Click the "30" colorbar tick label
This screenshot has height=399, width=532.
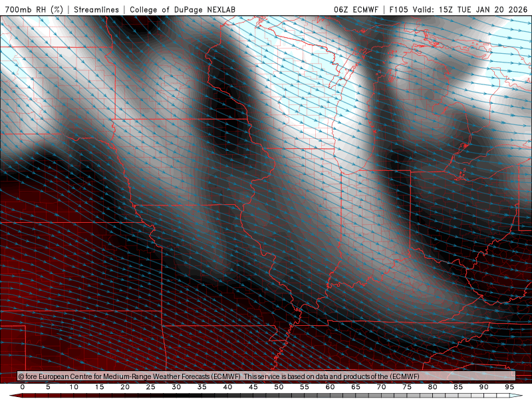coord(176,387)
